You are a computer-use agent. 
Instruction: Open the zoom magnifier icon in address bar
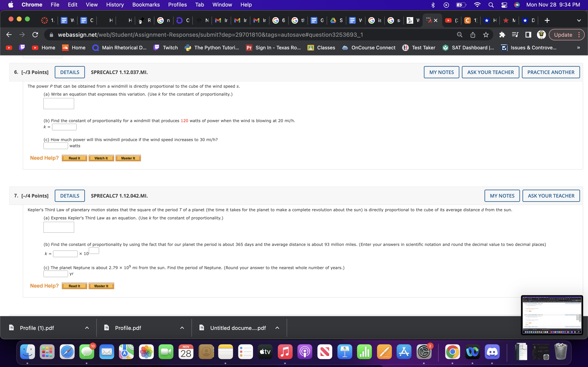pos(459,35)
